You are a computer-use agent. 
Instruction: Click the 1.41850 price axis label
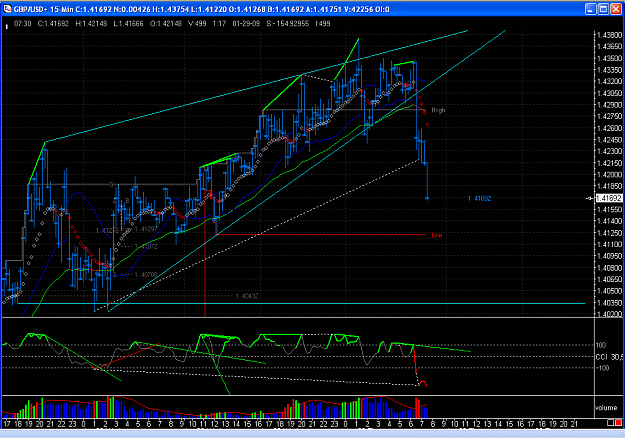click(x=609, y=186)
